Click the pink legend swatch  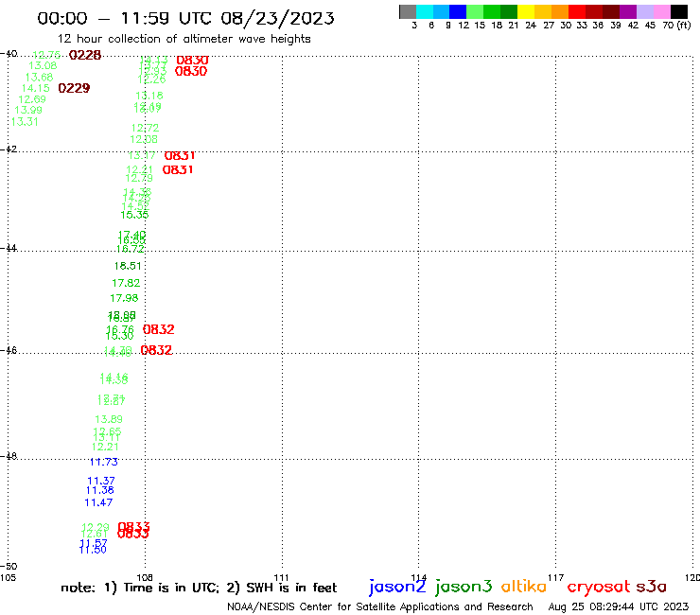[661, 11]
